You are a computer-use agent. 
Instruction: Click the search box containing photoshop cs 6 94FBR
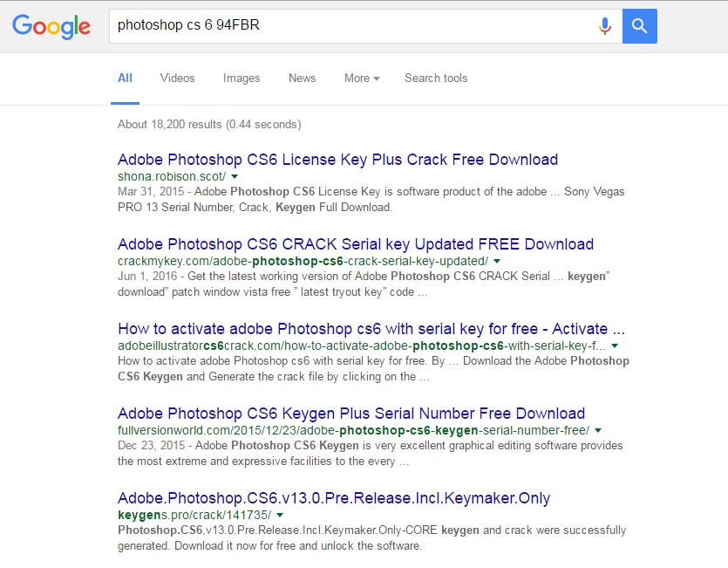pyautogui.click(x=365, y=26)
